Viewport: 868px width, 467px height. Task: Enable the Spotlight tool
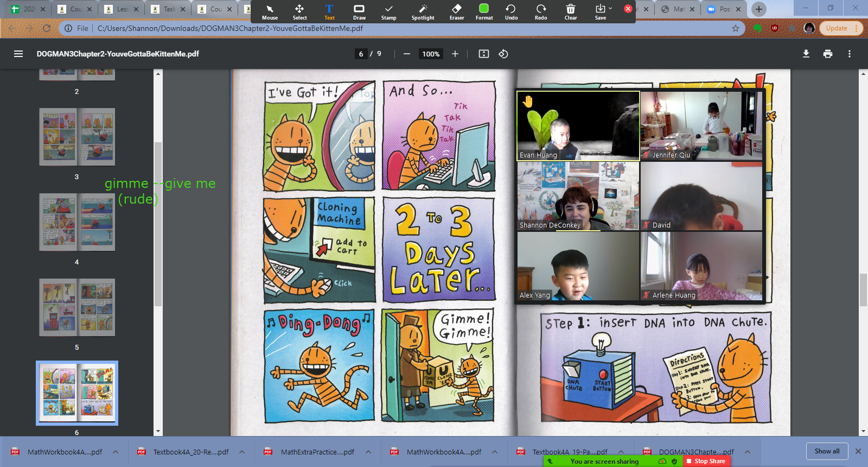pyautogui.click(x=423, y=11)
